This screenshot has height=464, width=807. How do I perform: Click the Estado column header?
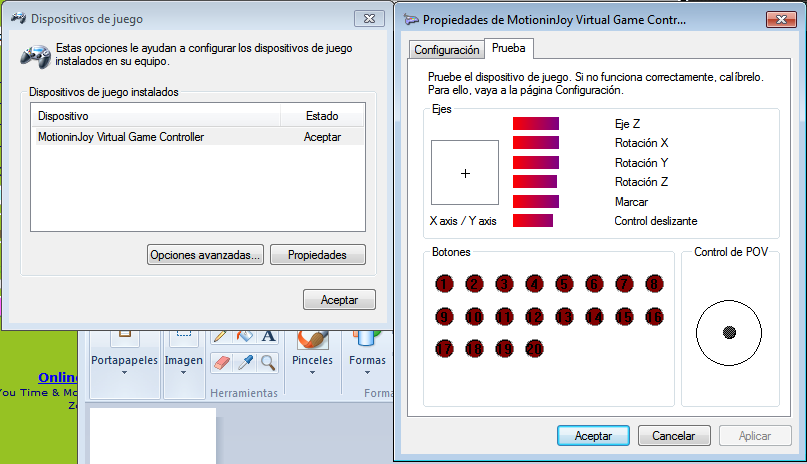click(322, 116)
